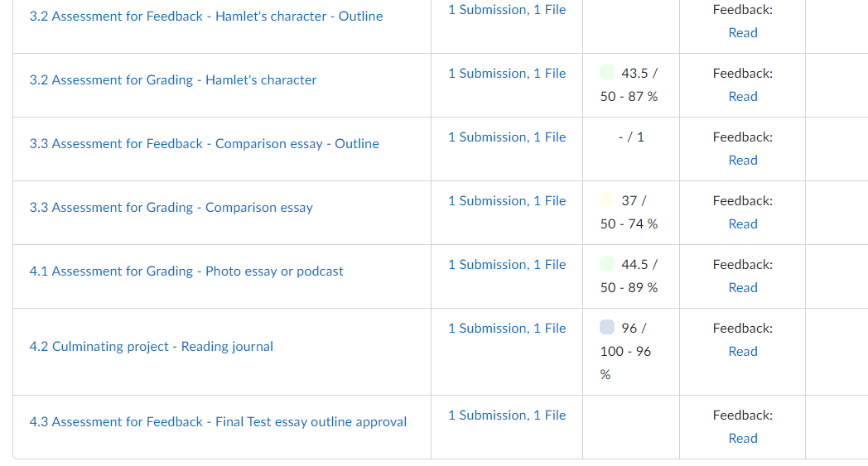Read feedback for 4.2 Reading journal
868x466 pixels.
(x=743, y=352)
